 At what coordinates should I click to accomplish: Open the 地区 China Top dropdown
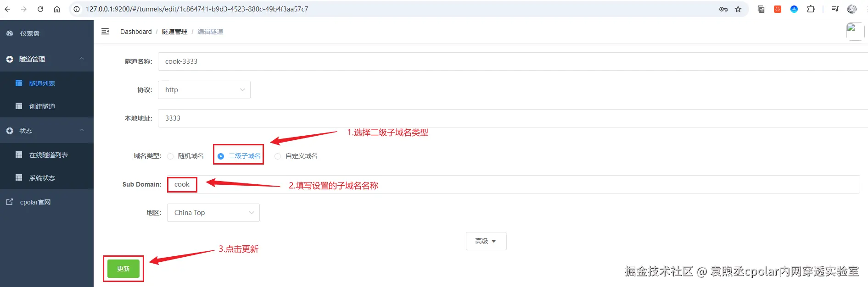213,213
